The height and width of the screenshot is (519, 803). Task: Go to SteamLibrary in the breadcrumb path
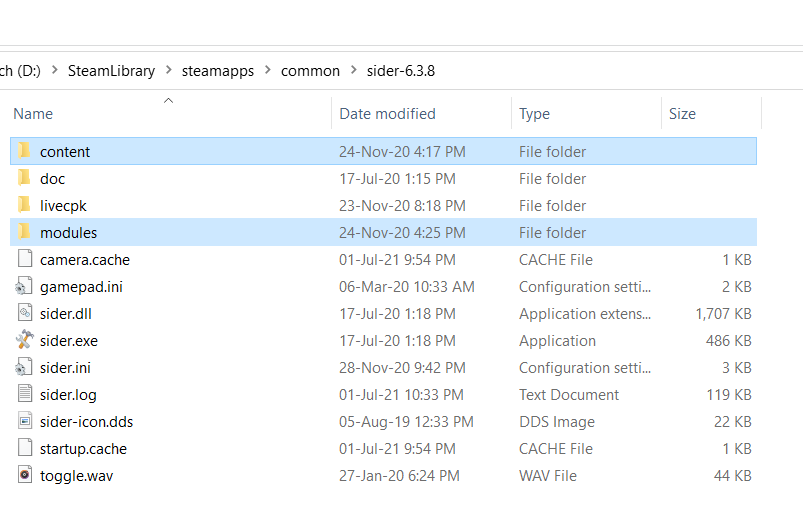[111, 71]
